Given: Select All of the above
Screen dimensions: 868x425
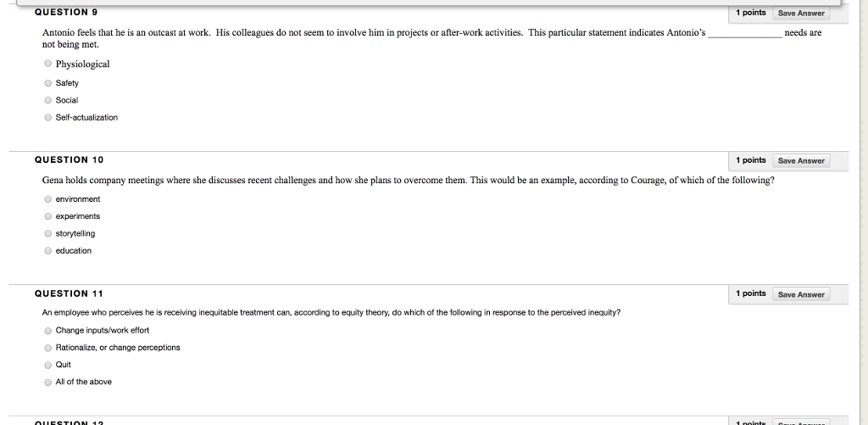Looking at the screenshot, I should [47, 382].
